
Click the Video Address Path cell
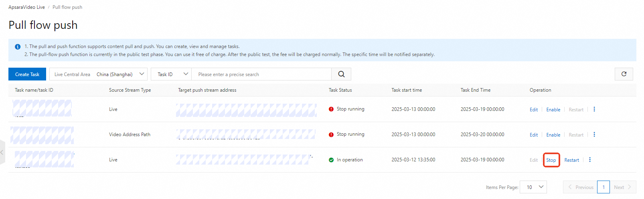[130, 135]
